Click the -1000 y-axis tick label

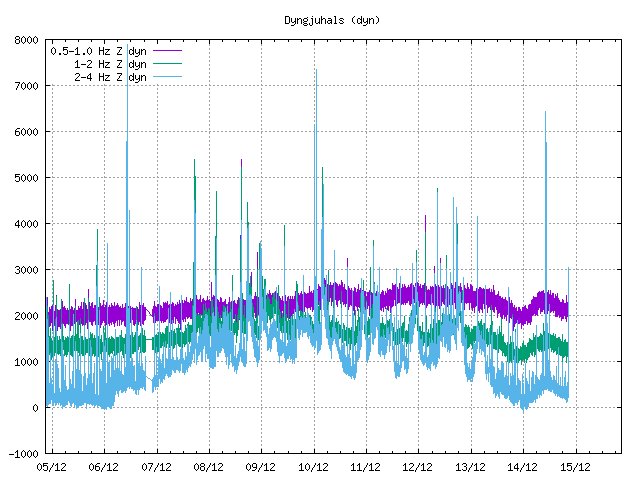coord(24,454)
